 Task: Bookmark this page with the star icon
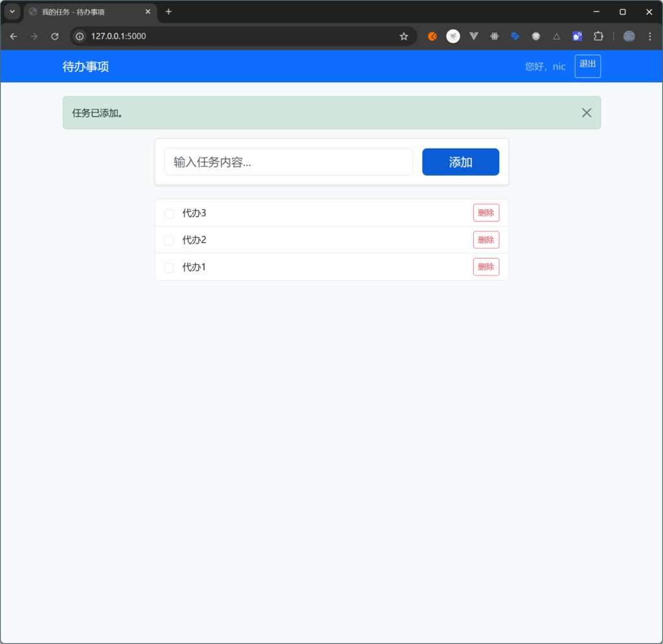pos(404,36)
